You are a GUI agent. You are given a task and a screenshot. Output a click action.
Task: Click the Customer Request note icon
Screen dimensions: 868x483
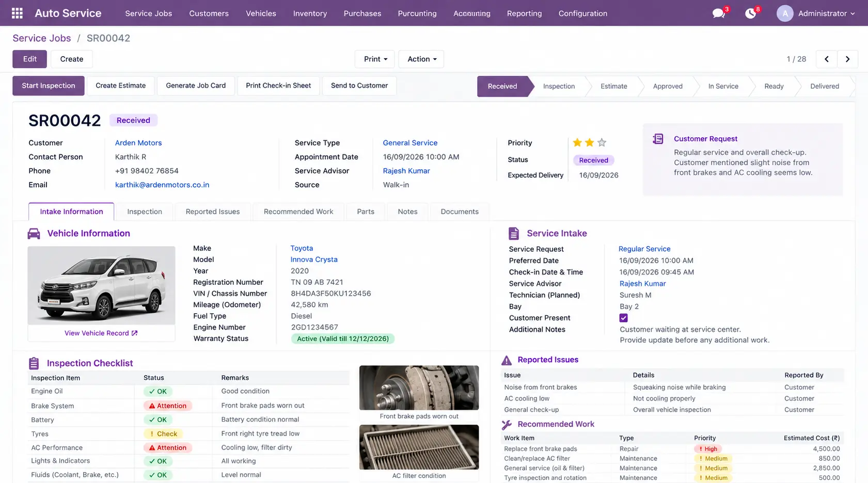coord(658,139)
